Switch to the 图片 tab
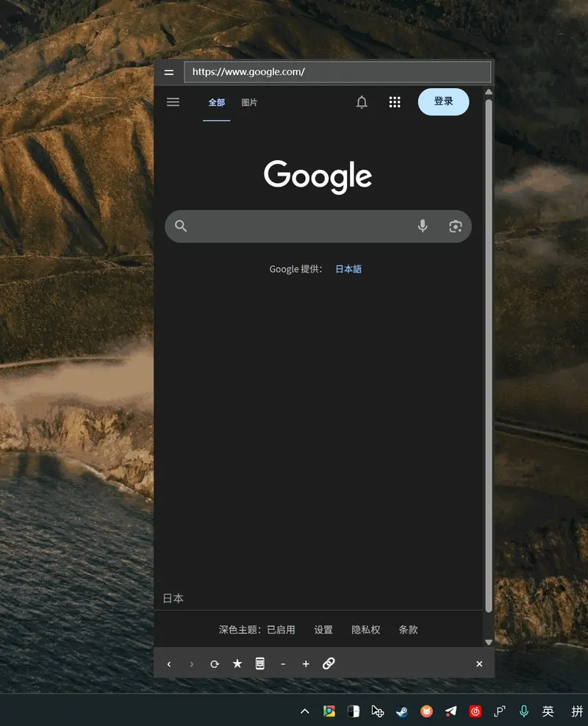The width and height of the screenshot is (588, 726). pos(249,102)
